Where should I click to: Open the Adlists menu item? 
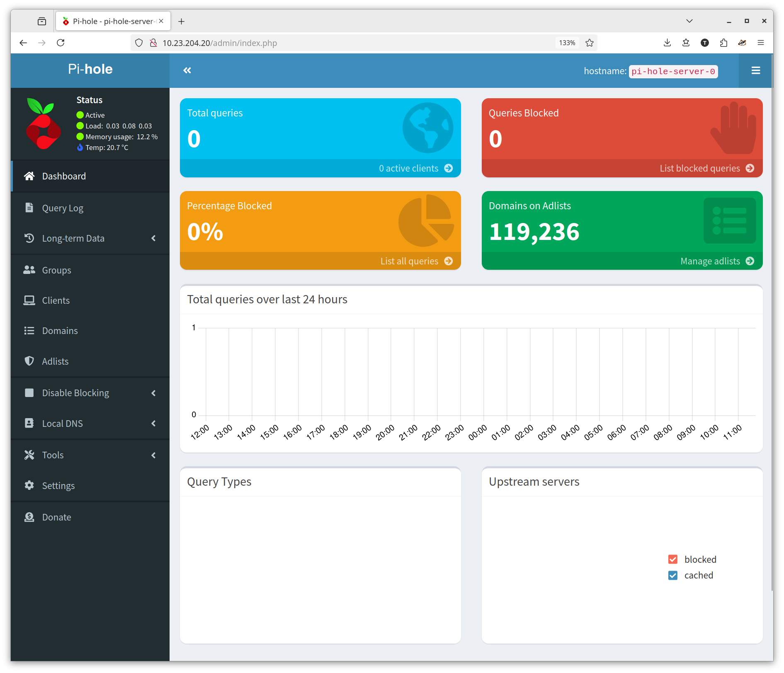(90, 361)
